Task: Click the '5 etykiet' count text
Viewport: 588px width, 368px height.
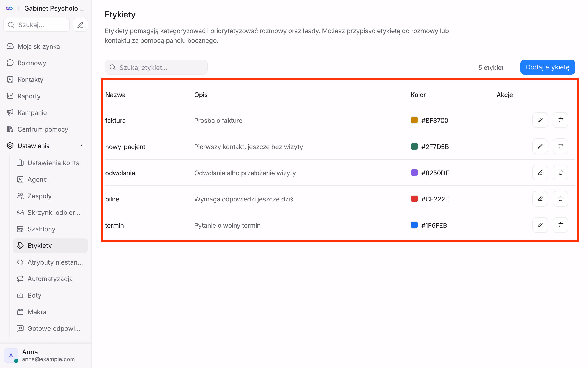Action: (x=491, y=68)
